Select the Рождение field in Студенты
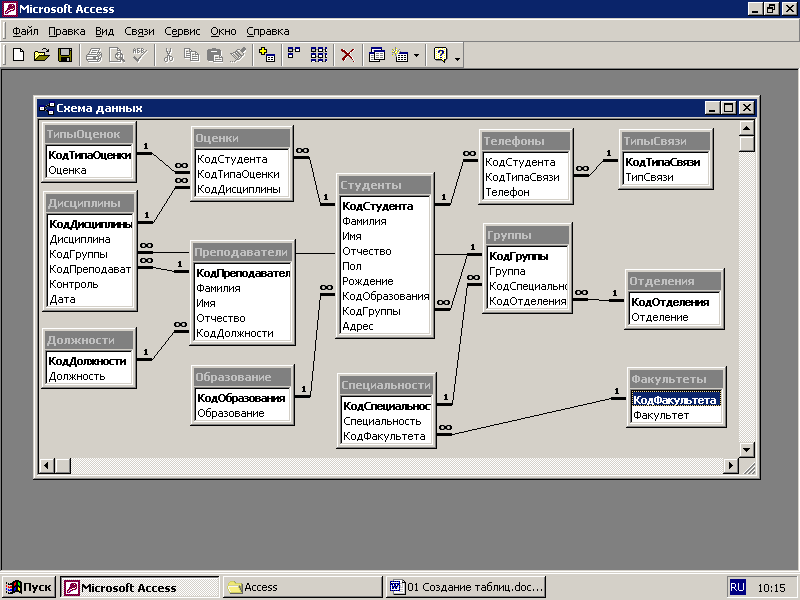The image size is (800, 600). (385, 281)
